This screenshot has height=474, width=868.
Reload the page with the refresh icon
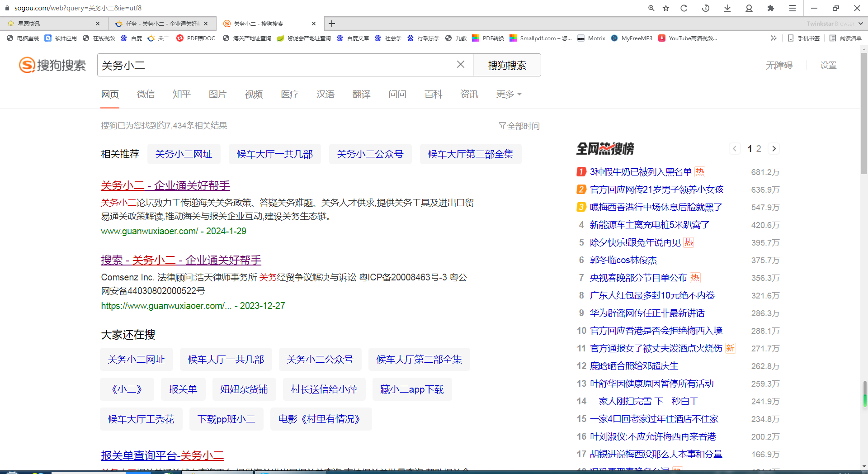coord(684,8)
